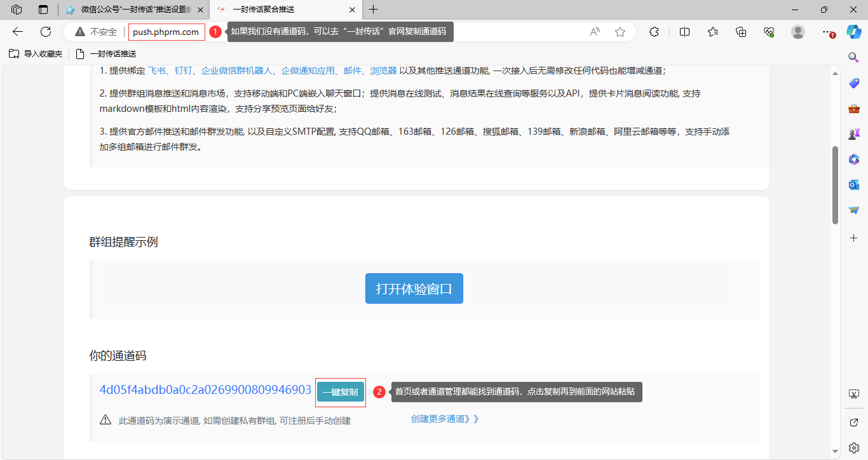Click channel code 4d05f4abdb0a0c2a0269900809946903

[x=205, y=390]
